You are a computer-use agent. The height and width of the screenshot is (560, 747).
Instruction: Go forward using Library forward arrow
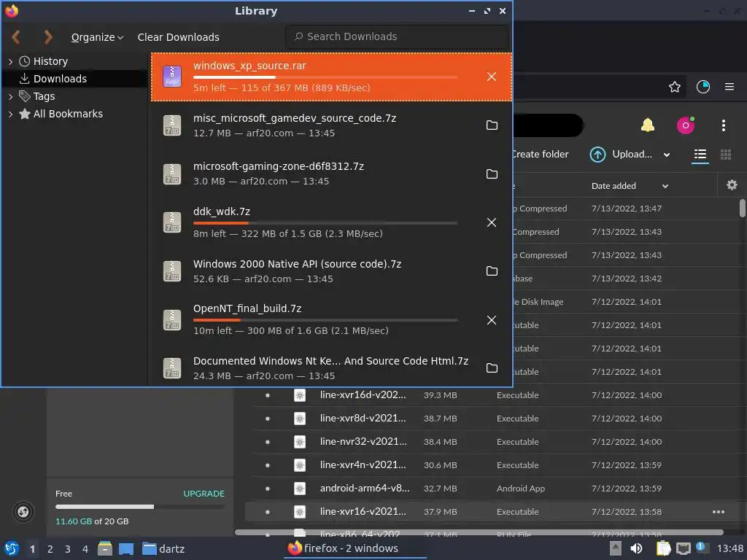pyautogui.click(x=47, y=37)
